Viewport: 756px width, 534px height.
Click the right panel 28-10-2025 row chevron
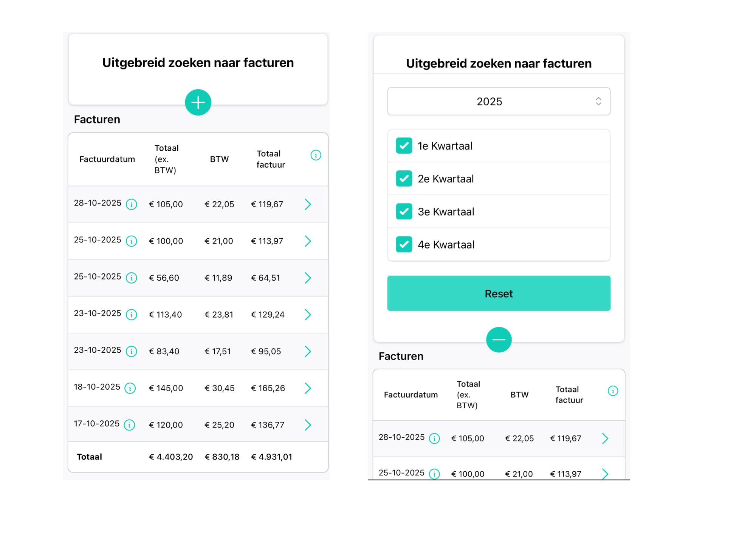[605, 438]
